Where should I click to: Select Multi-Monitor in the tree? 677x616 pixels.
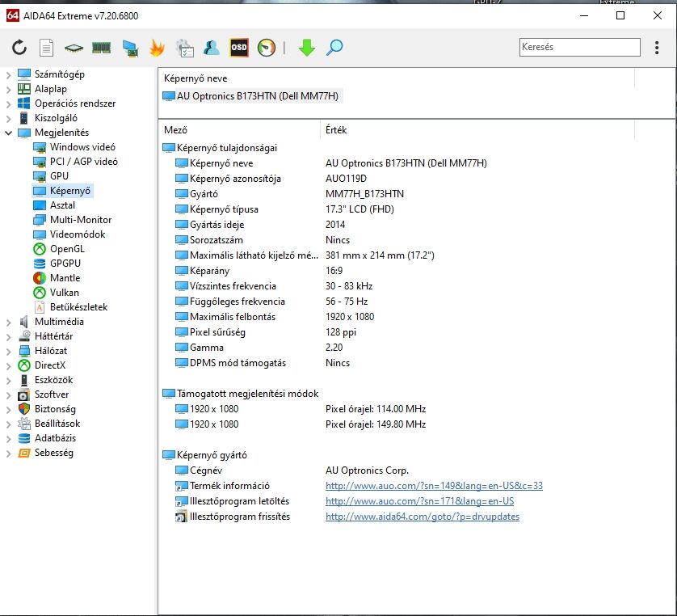(x=81, y=219)
